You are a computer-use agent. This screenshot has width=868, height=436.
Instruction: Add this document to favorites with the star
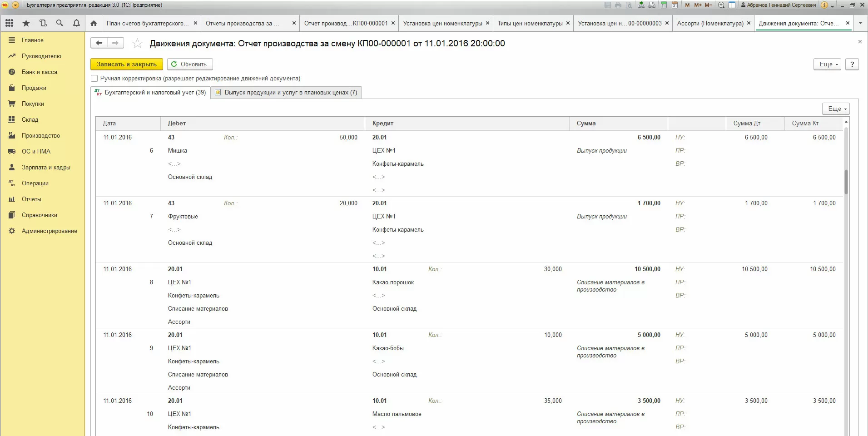coord(137,44)
